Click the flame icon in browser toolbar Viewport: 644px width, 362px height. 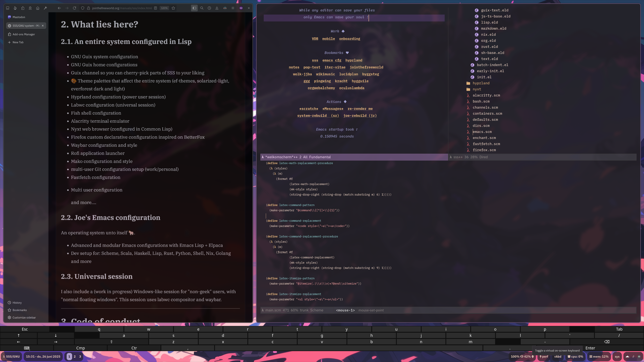pos(15,8)
